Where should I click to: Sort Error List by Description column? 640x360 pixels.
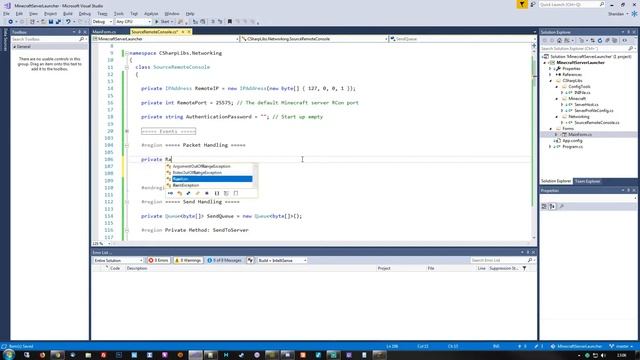(x=137, y=269)
